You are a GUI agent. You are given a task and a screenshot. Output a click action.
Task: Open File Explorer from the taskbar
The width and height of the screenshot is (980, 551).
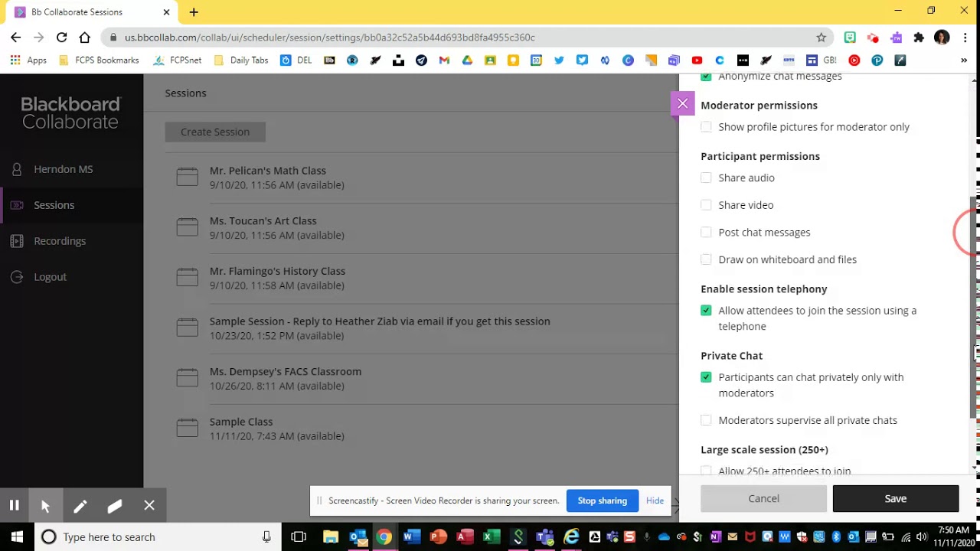[x=331, y=537]
